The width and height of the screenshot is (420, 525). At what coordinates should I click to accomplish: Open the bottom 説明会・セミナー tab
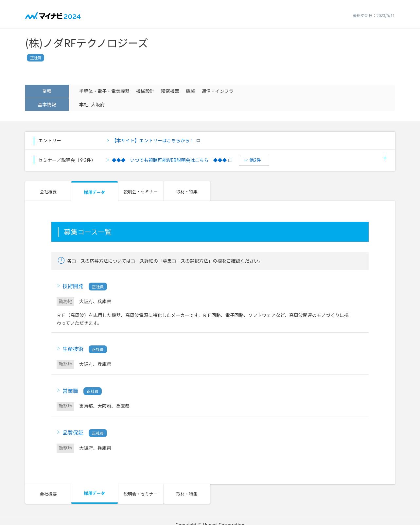click(141, 494)
